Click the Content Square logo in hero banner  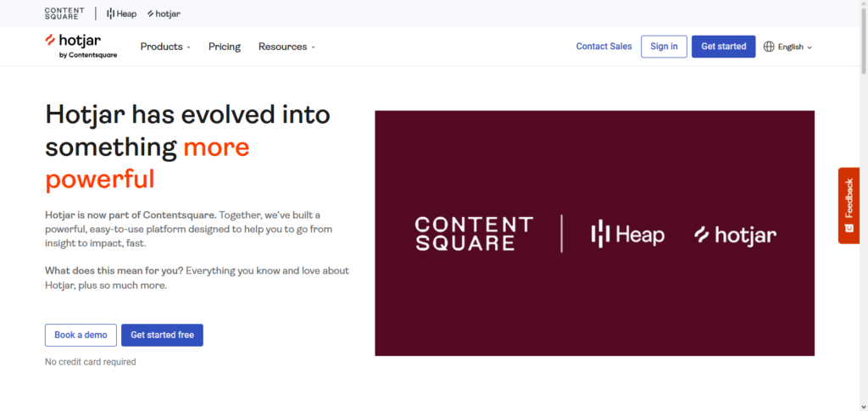(474, 233)
